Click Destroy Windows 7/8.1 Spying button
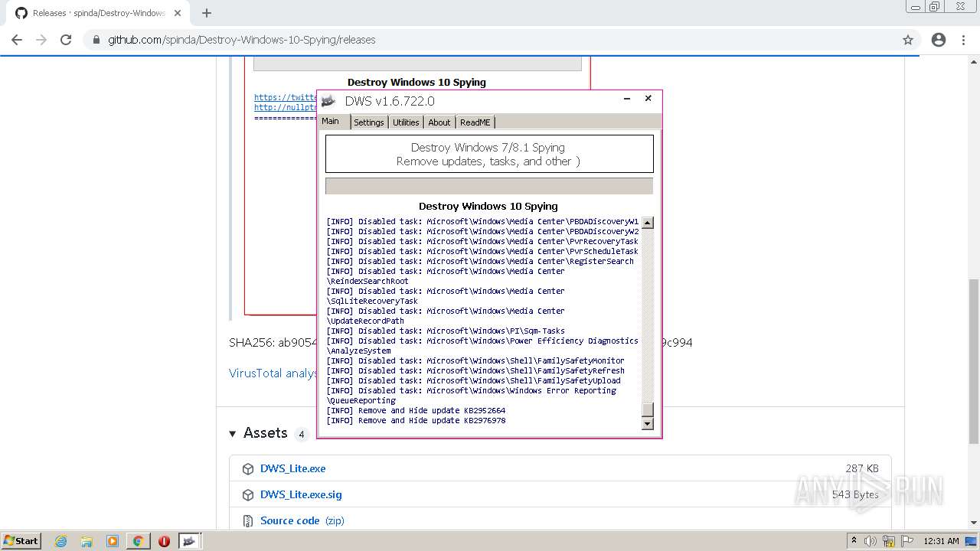 (x=489, y=154)
